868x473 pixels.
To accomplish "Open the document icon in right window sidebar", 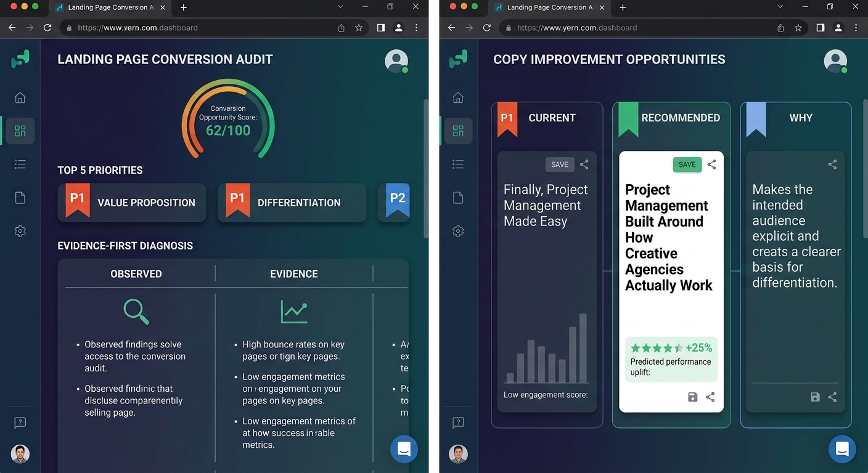I will [x=458, y=198].
